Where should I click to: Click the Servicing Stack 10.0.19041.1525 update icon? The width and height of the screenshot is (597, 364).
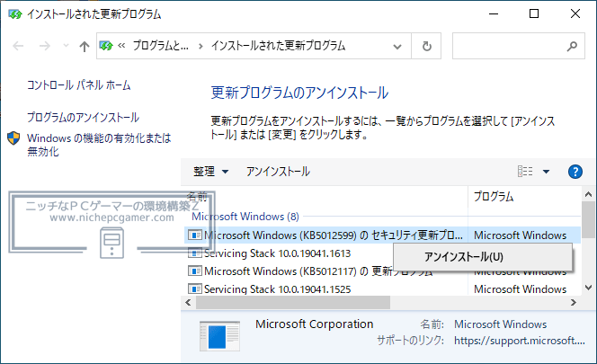click(x=195, y=289)
